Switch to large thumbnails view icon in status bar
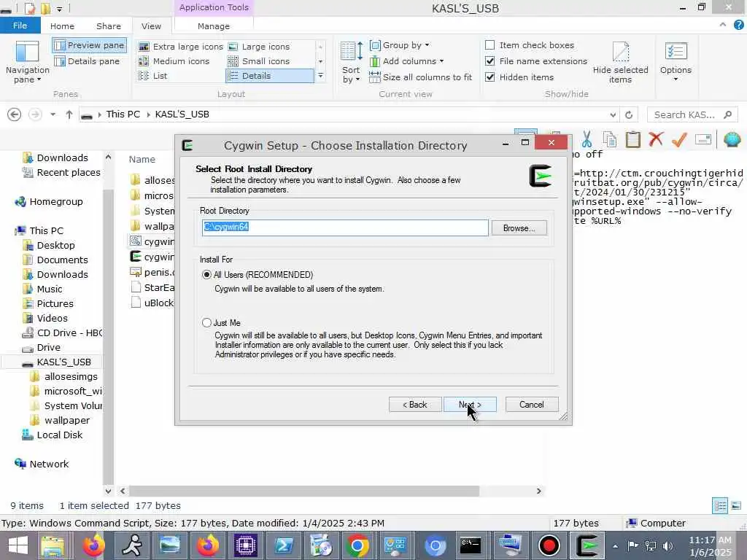 [x=736, y=506]
